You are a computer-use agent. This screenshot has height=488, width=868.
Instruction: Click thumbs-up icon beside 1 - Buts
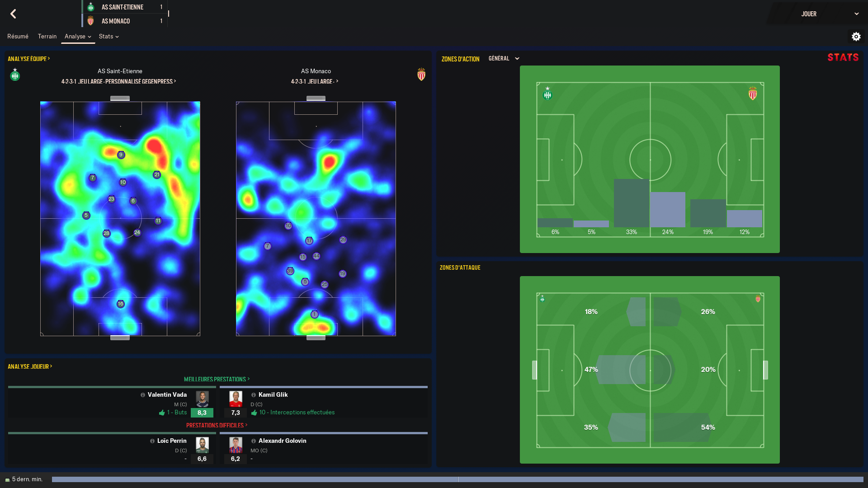(x=162, y=413)
